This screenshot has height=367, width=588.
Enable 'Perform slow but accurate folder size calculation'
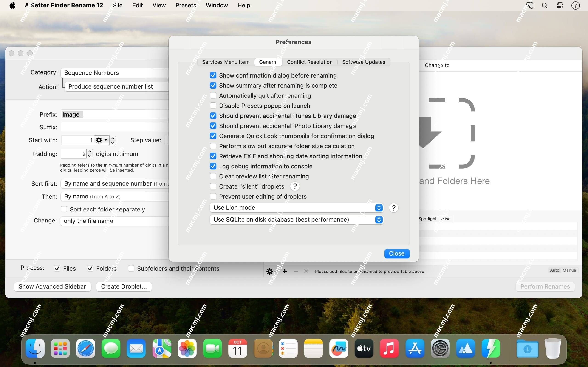coord(213,146)
